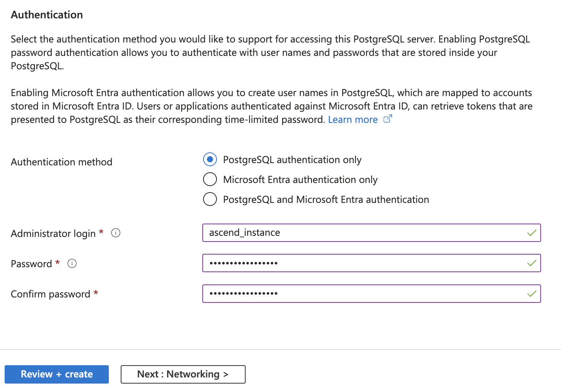Click the Authentication section heading
Image resolution: width=561 pixels, height=392 pixels.
[x=47, y=15]
